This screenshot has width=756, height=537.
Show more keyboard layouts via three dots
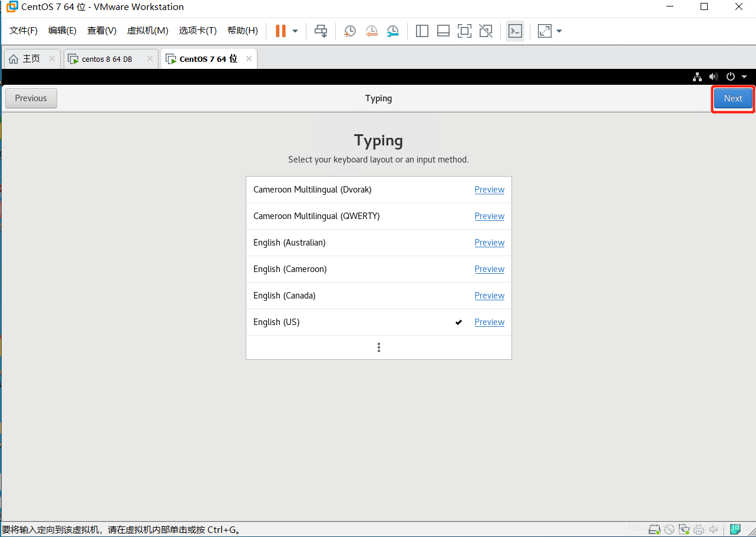(x=379, y=347)
